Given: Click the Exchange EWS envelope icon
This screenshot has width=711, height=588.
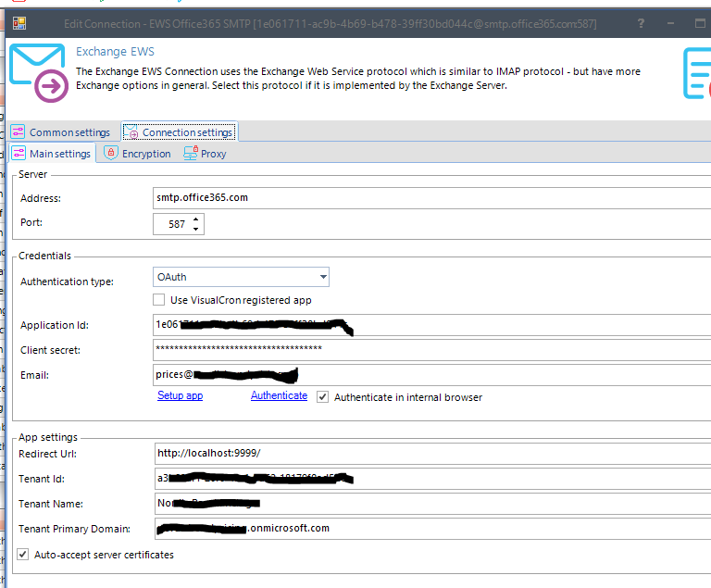Looking at the screenshot, I should (39, 72).
